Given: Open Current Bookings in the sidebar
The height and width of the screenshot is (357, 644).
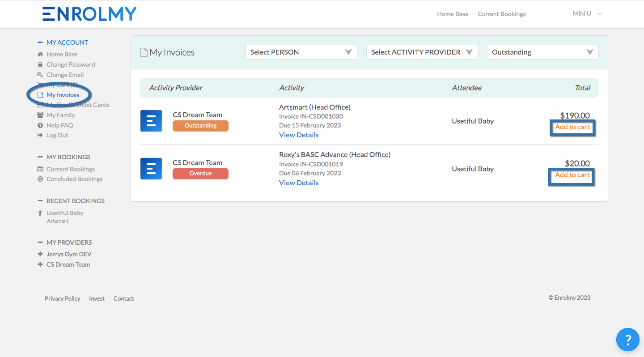Looking at the screenshot, I should click(x=71, y=169).
